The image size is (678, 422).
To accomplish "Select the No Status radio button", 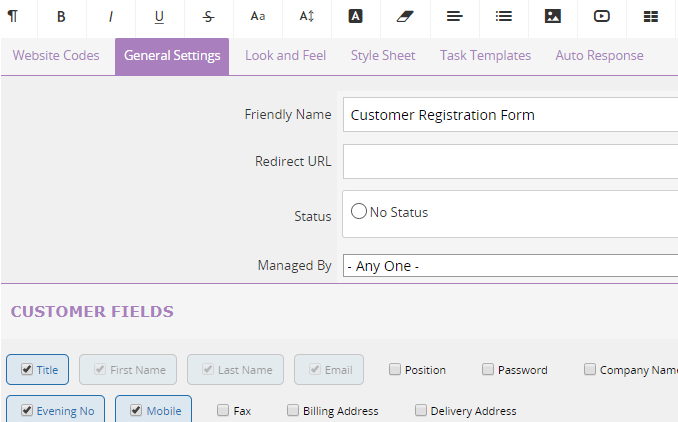I will pyautogui.click(x=359, y=211).
